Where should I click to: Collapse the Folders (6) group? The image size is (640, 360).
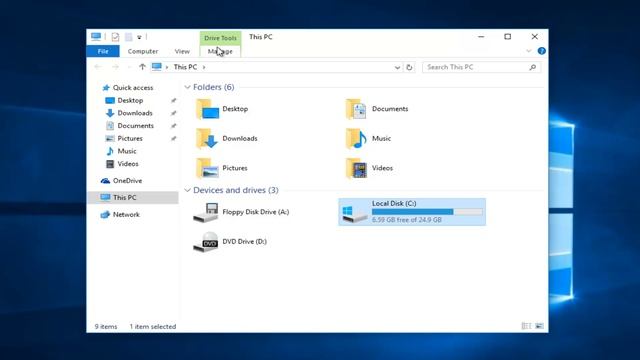pyautogui.click(x=187, y=87)
